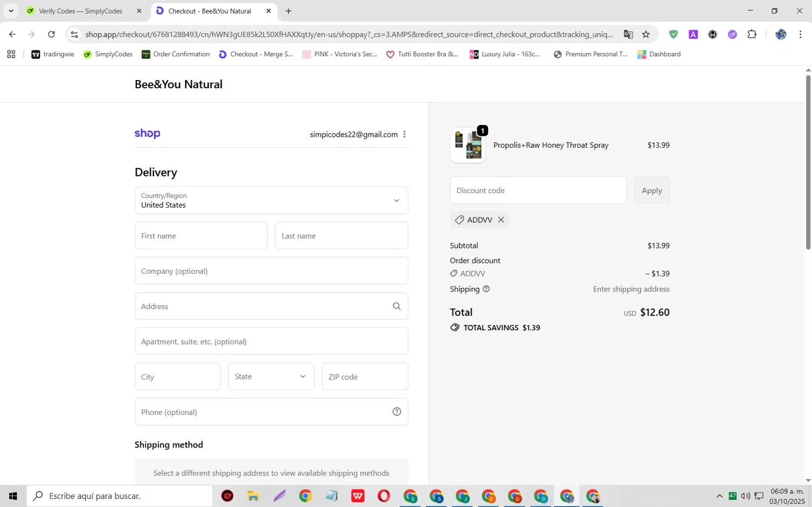Click the Apply discount button
The image size is (812, 507).
click(652, 190)
